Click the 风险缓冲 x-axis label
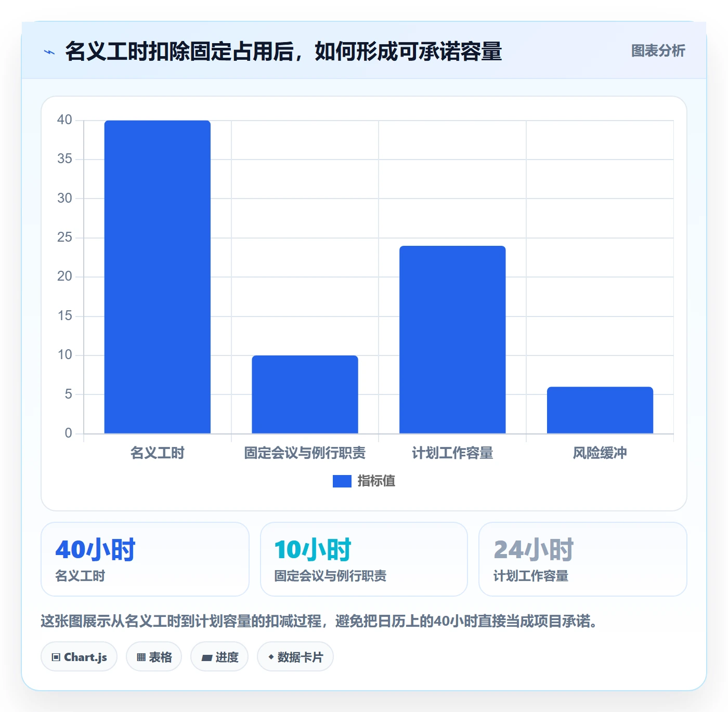The width and height of the screenshot is (728, 712). [600, 453]
